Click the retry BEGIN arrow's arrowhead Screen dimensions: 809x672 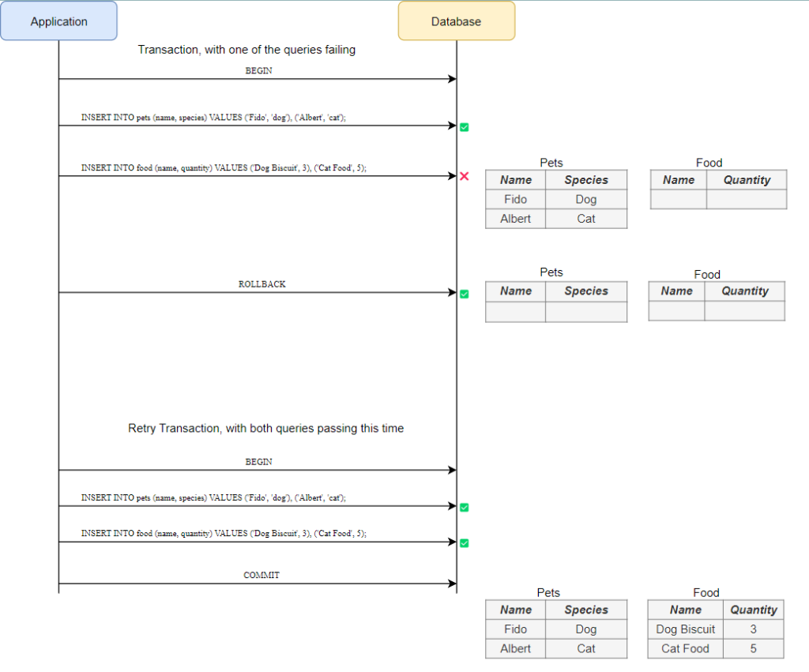click(452, 470)
